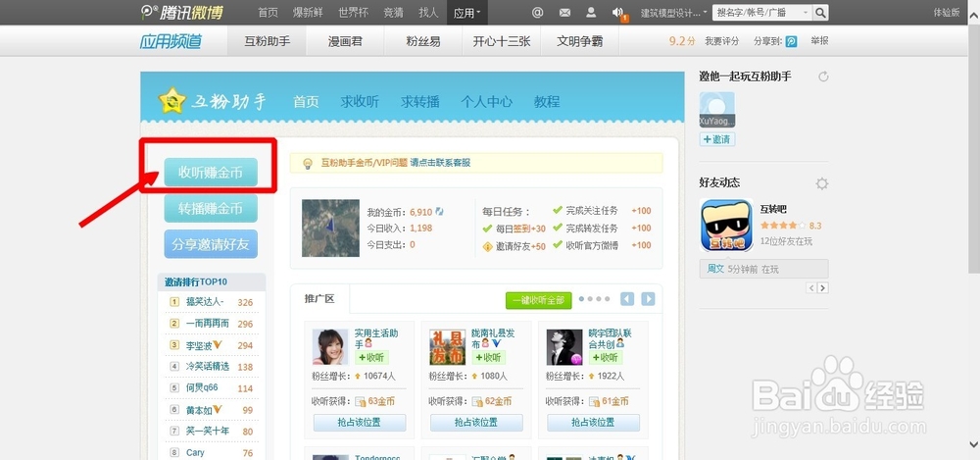Image resolution: width=980 pixels, height=460 pixels.
Task: Click the coin icon next to 63金币
Action: pyautogui.click(x=361, y=402)
